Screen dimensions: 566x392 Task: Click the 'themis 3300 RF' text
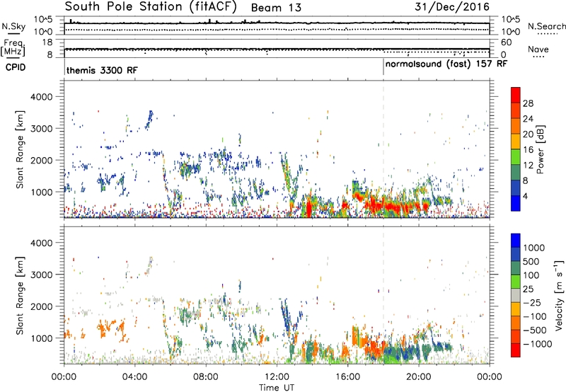coord(102,70)
